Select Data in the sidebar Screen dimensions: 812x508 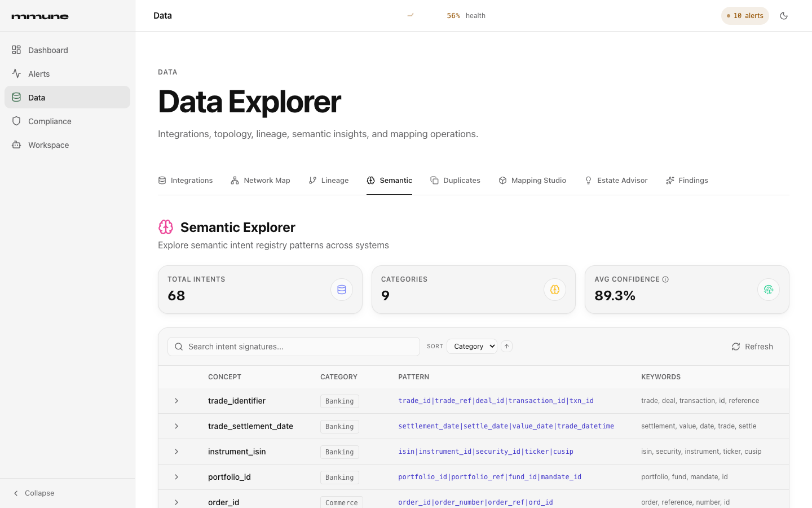tap(67, 97)
